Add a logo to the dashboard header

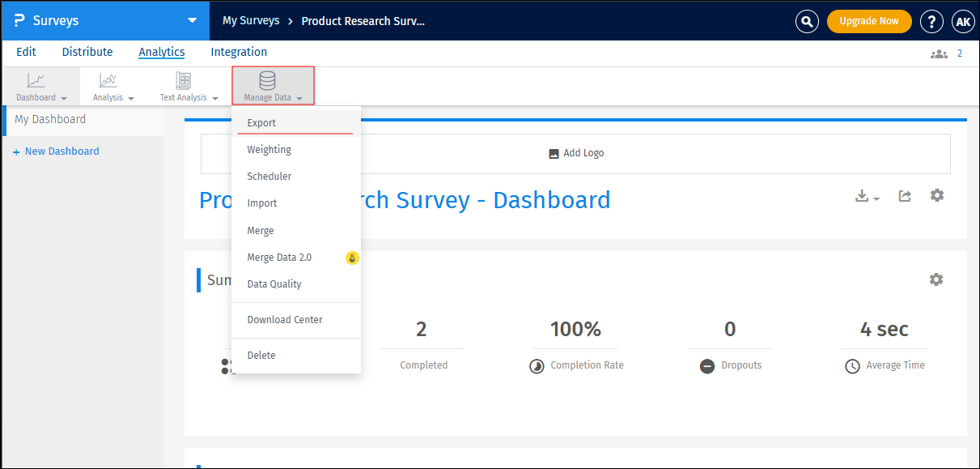[575, 153]
